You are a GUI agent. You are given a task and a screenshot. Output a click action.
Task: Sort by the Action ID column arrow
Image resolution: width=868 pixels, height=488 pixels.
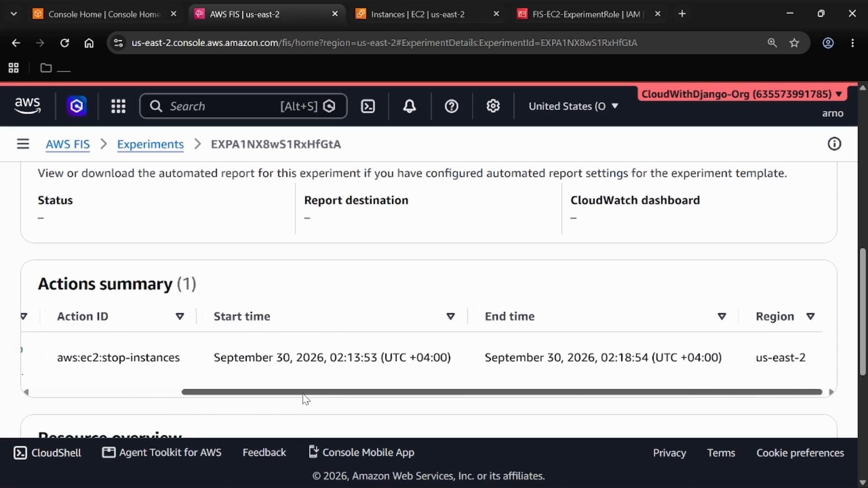click(x=179, y=316)
